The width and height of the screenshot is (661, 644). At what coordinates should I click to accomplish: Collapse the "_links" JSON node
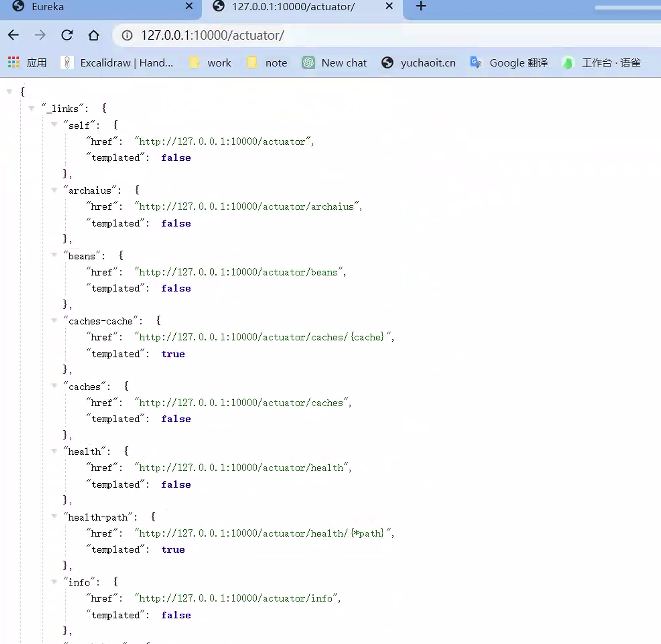point(32,108)
